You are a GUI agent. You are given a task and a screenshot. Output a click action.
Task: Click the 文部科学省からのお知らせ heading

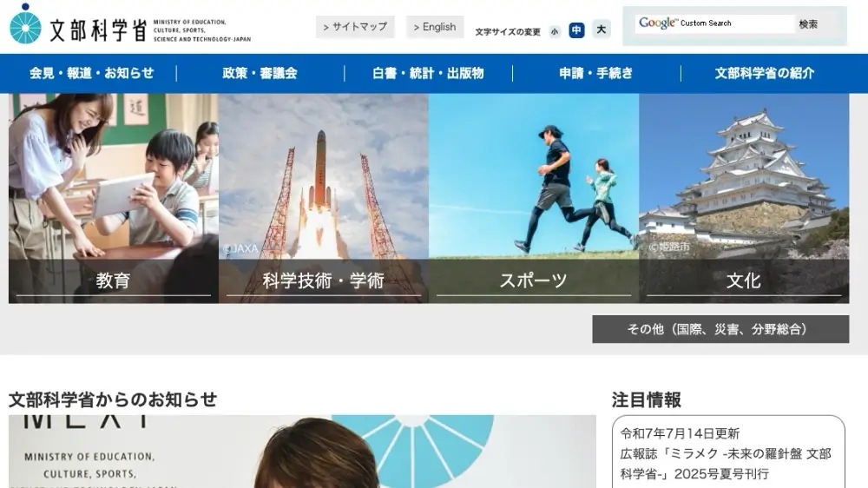pos(113,399)
